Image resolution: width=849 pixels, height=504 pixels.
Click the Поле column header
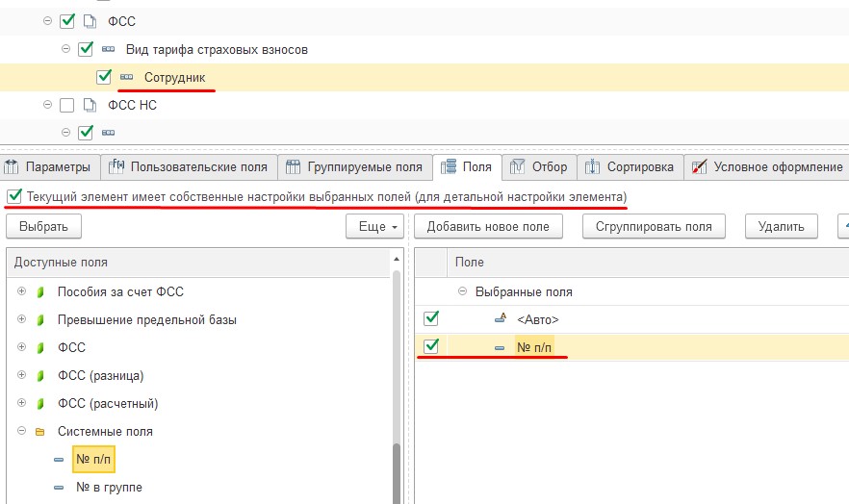[x=648, y=263]
